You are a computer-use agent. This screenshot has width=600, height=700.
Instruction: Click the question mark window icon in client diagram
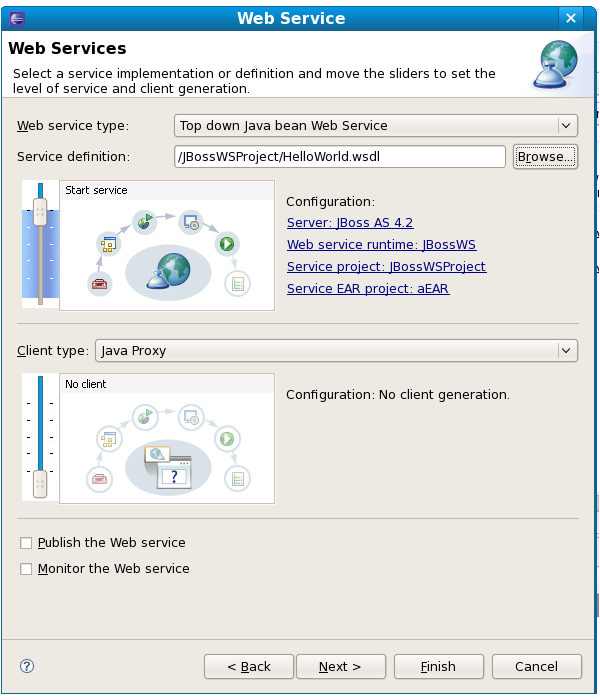point(172,474)
